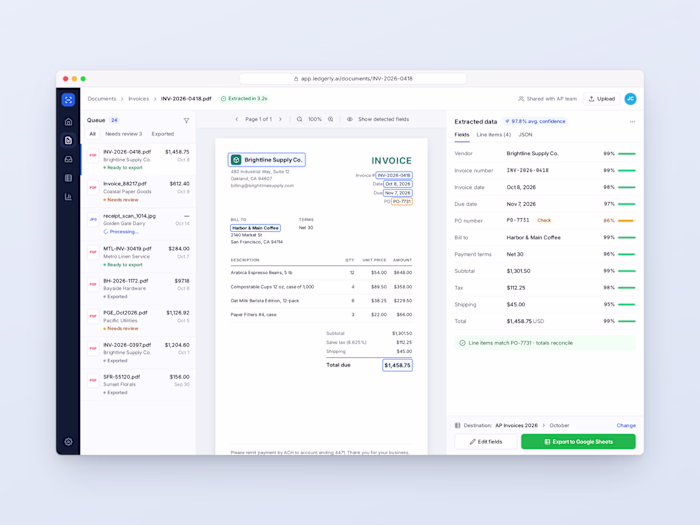Click the Vendor confidence bar at 99%
Viewport: 700px width, 525px height.
coord(627,154)
